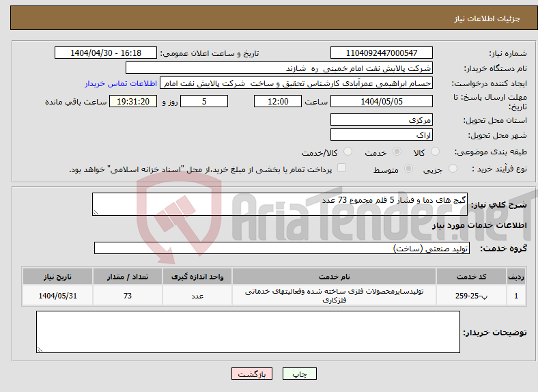Select the خدمت radio button

(x=397, y=152)
